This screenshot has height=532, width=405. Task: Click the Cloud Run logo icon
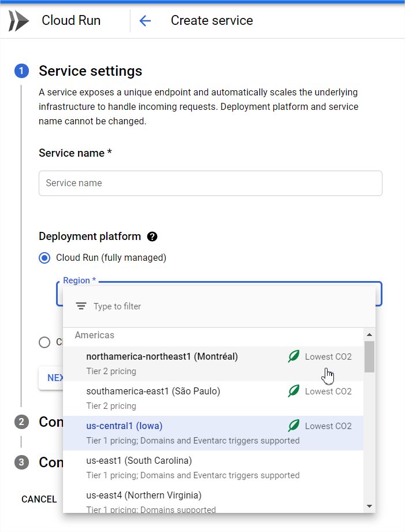pos(18,21)
